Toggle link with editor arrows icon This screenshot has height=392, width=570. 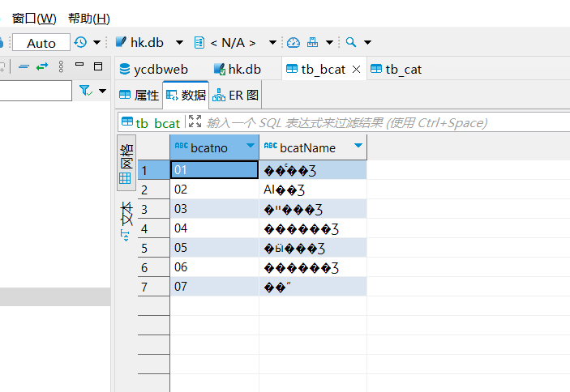click(42, 66)
